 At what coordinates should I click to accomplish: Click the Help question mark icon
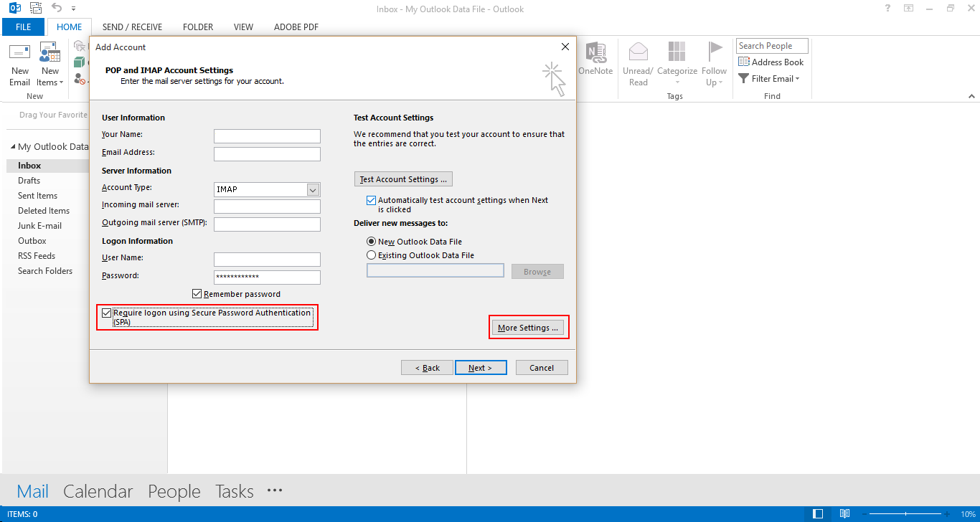coord(888,9)
